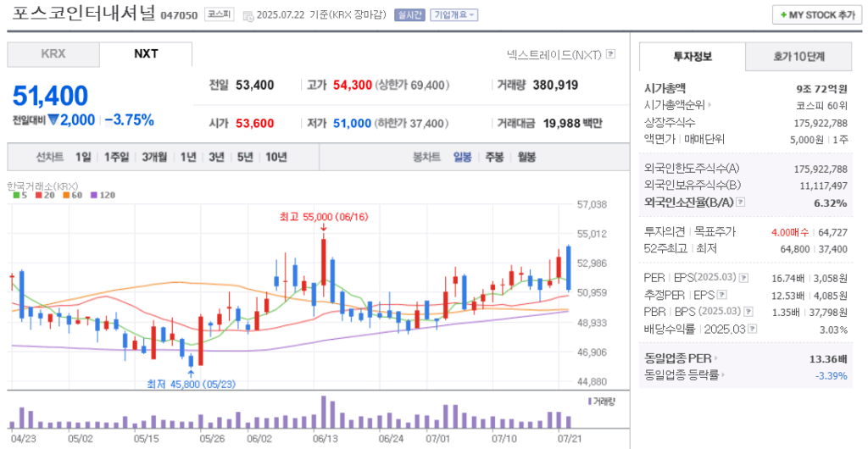Select the 5년 line chart period

tap(245, 157)
